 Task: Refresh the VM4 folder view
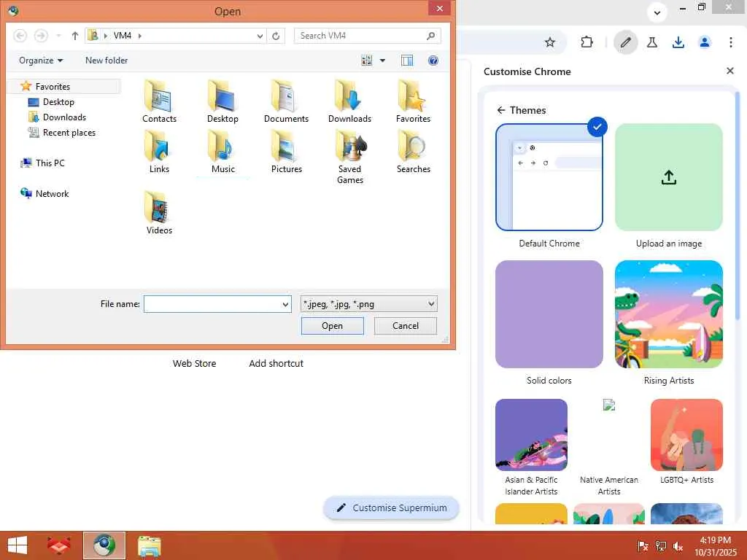click(x=276, y=36)
